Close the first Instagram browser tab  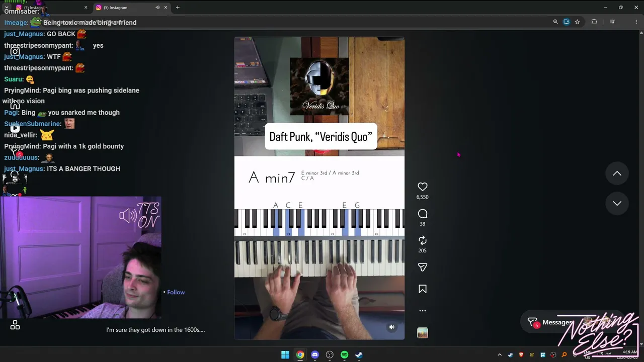click(86, 8)
